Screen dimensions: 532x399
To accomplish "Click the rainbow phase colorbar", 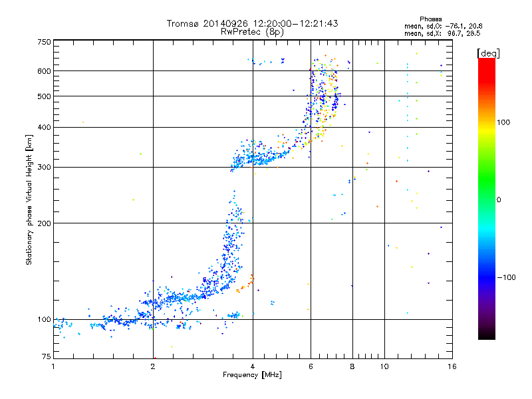I will [487, 198].
